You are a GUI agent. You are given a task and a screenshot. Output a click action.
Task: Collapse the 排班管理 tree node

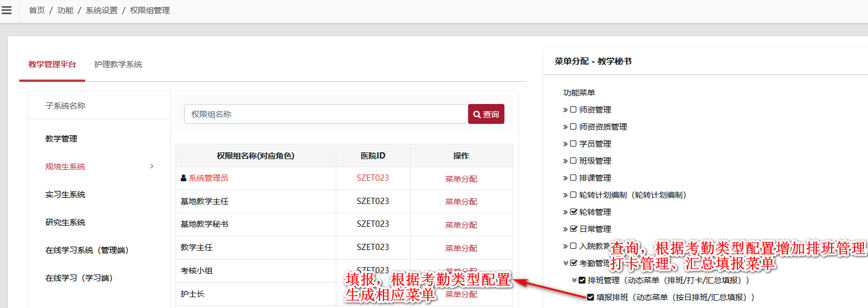[x=574, y=280]
